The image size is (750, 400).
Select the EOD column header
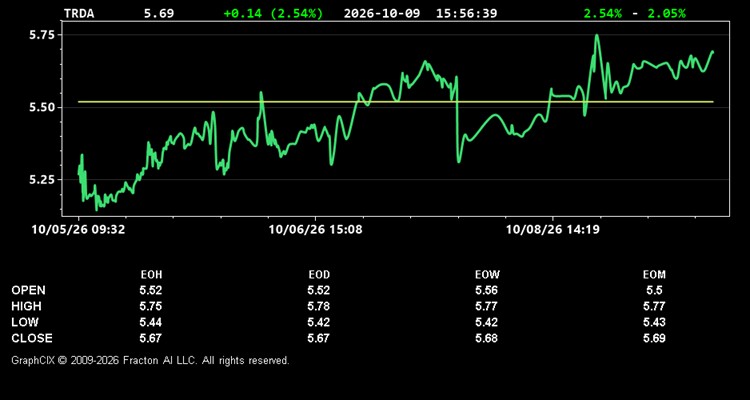[x=319, y=275]
